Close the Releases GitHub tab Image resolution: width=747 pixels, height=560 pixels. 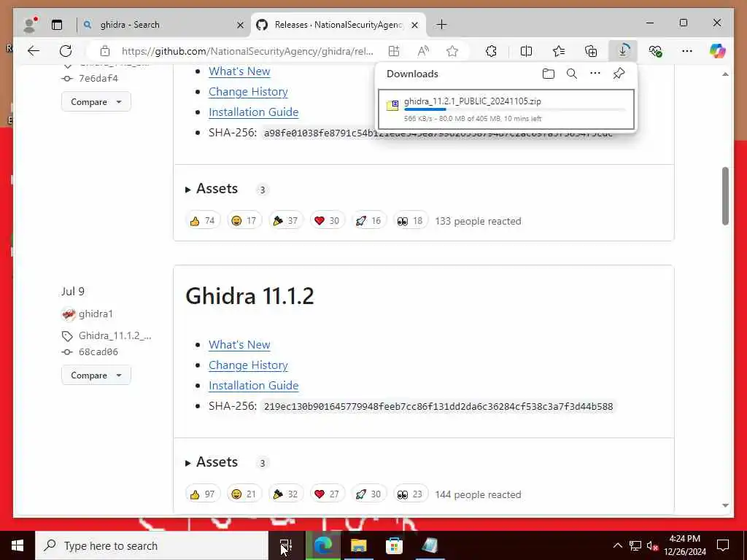[x=415, y=25]
